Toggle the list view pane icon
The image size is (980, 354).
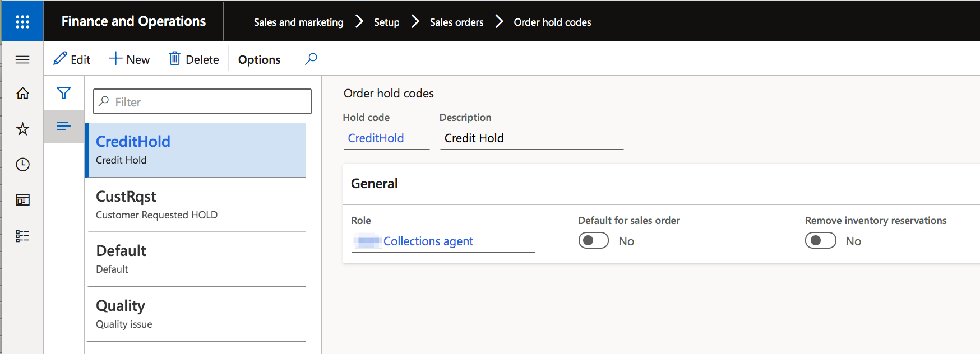tap(64, 126)
